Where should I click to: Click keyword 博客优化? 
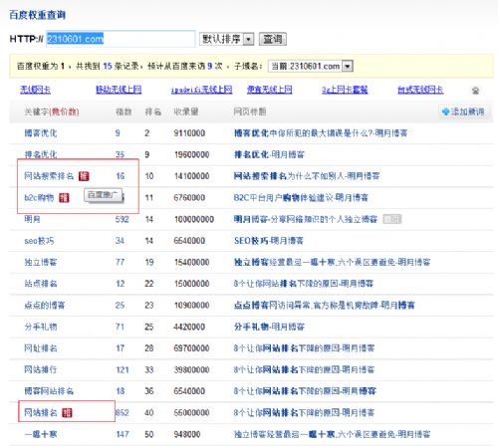coord(41,133)
